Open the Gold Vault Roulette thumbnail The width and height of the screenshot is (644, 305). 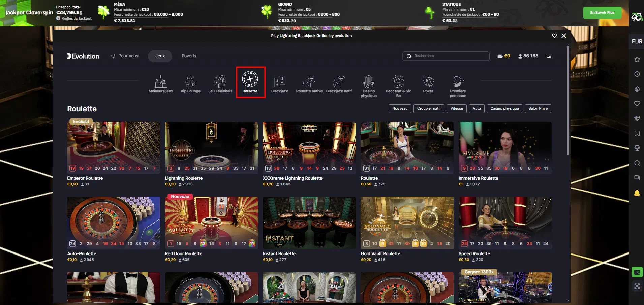tap(407, 223)
